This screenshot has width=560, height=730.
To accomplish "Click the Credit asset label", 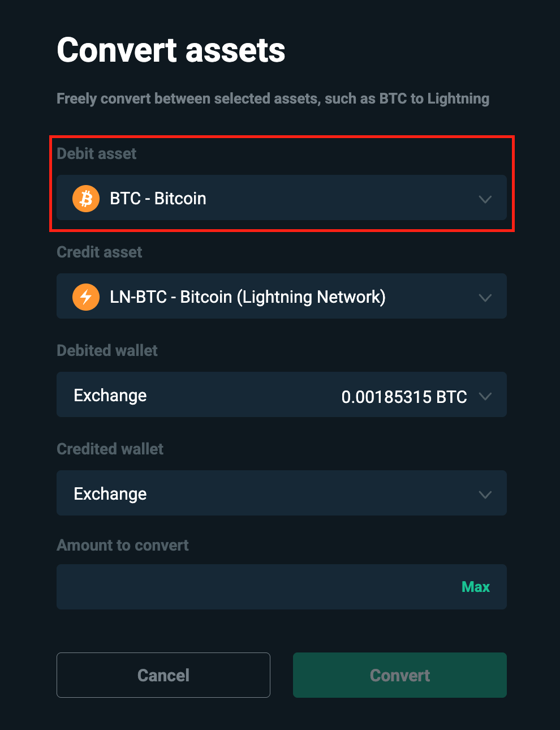I will click(100, 252).
